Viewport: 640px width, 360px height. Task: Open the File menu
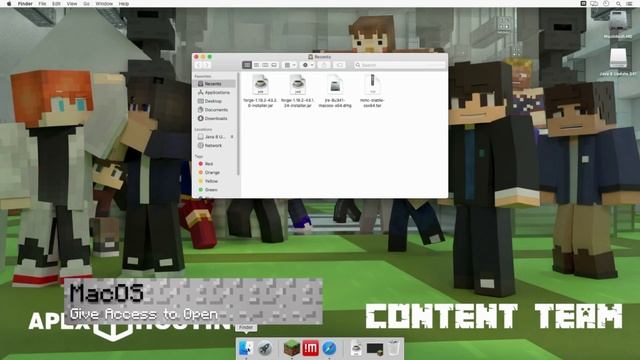pyautogui.click(x=42, y=4)
